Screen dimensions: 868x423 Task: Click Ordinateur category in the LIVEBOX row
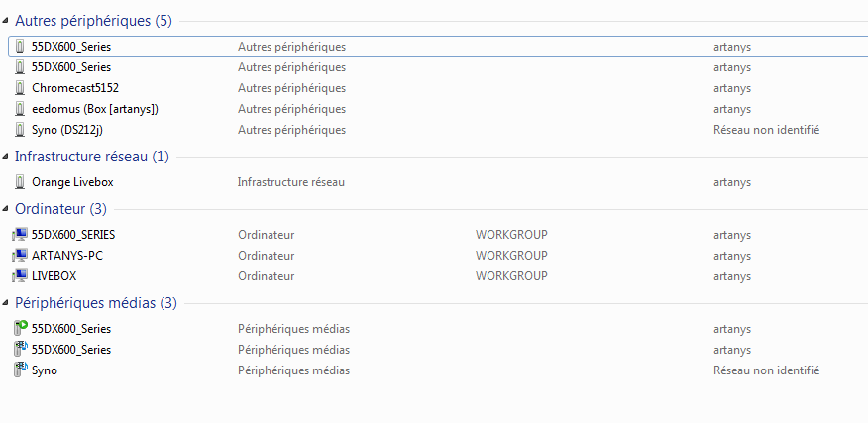point(267,275)
